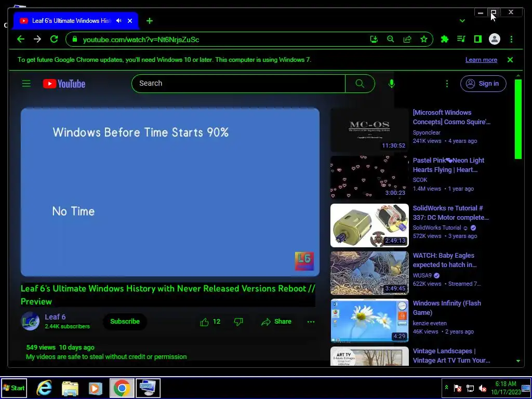
Task: Open Windows Infinity Flash Game thumbnail
Action: pyautogui.click(x=369, y=321)
